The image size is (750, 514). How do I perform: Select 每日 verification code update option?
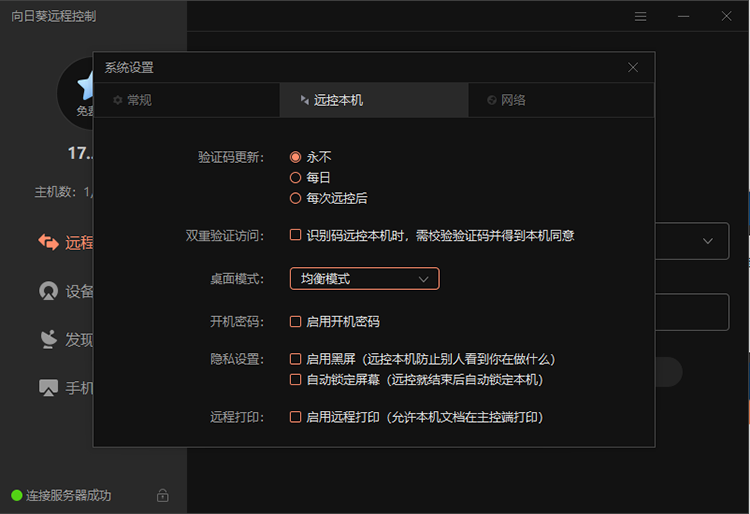click(295, 177)
